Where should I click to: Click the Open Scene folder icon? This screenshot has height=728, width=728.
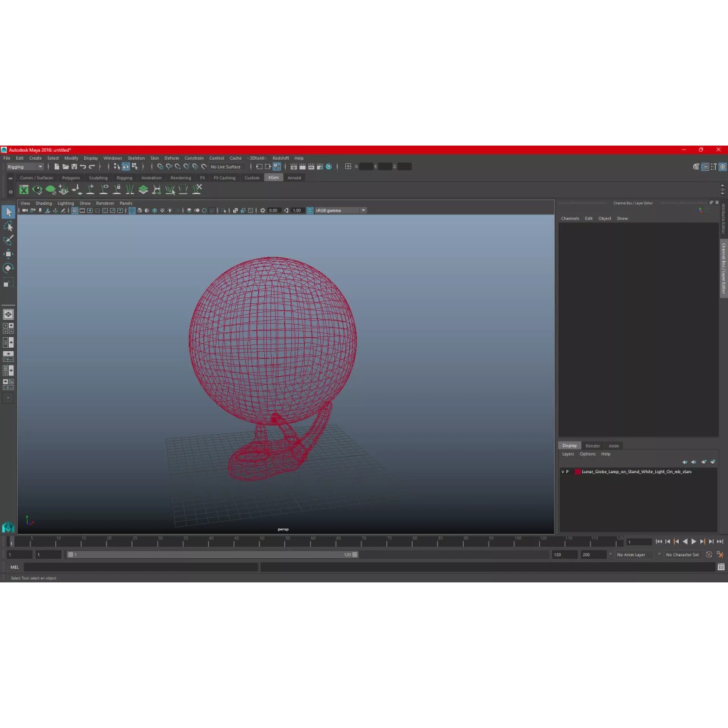65,166
